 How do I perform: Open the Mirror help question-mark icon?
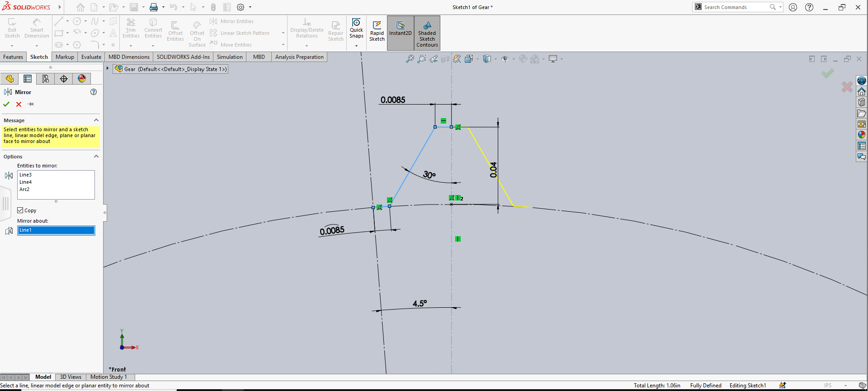94,92
